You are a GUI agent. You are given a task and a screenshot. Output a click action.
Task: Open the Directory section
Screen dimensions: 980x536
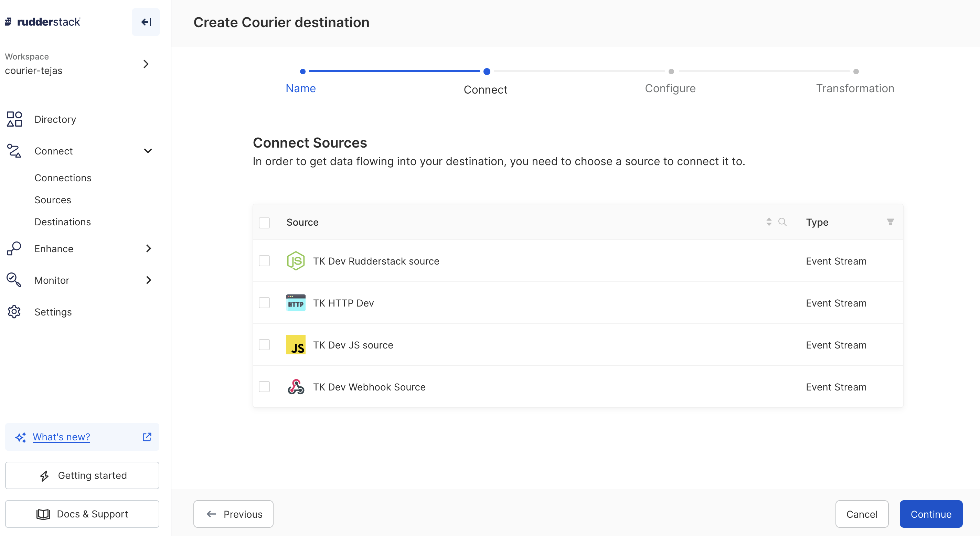(55, 119)
